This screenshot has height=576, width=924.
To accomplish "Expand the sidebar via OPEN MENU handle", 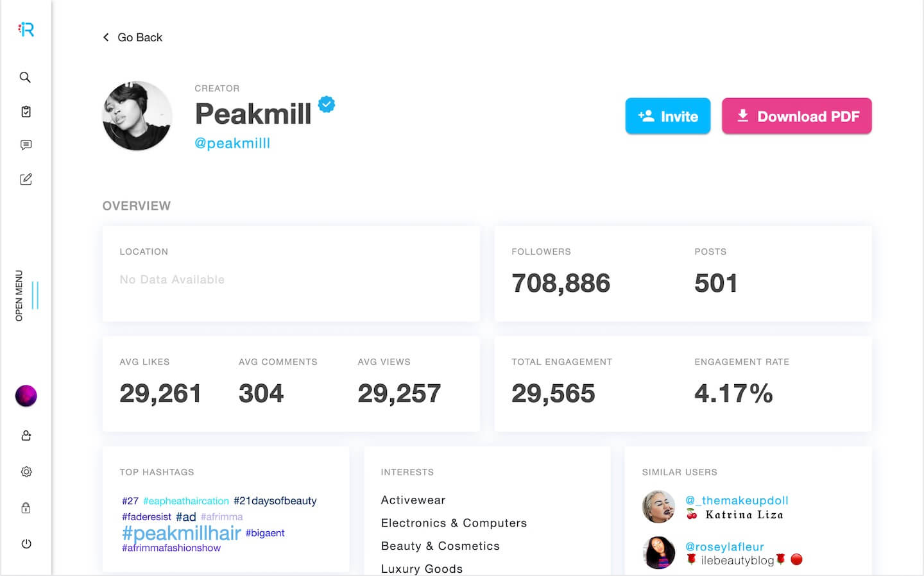I will [x=27, y=295].
